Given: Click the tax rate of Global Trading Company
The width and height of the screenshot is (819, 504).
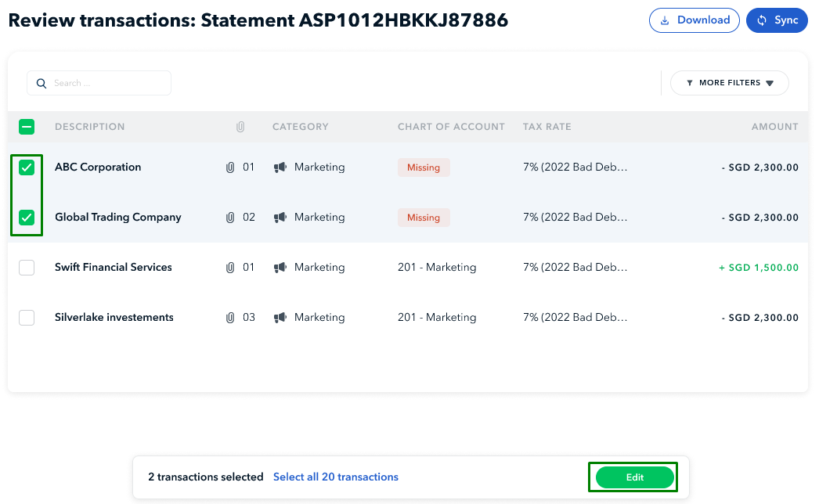Looking at the screenshot, I should point(575,218).
